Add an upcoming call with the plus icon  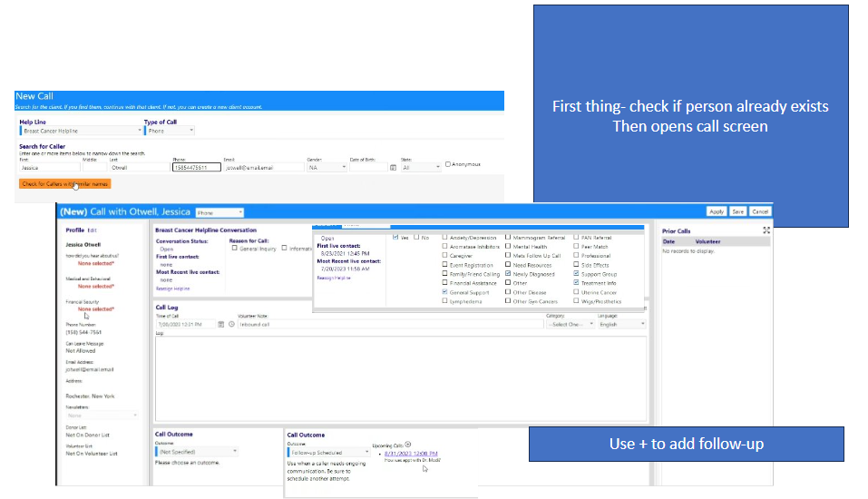(x=408, y=445)
